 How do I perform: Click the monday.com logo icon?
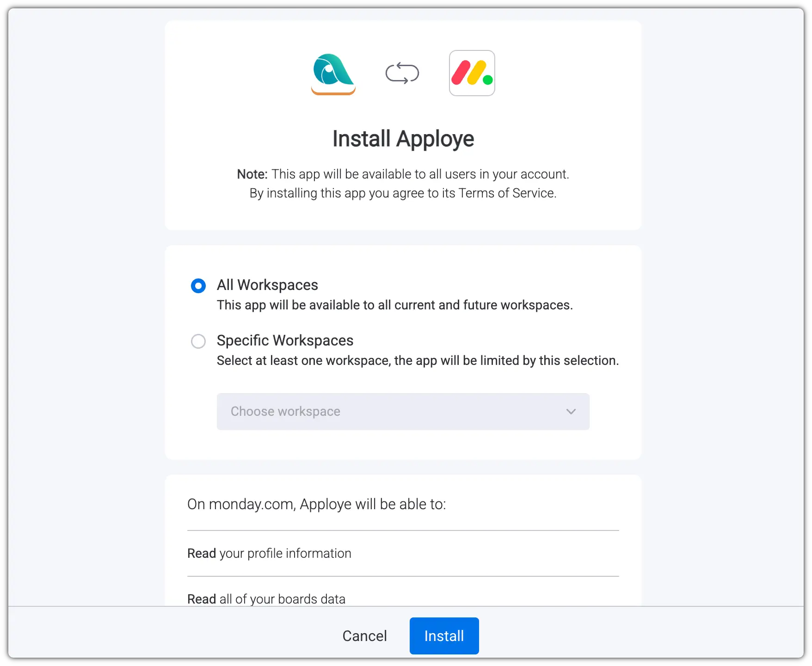(x=472, y=73)
